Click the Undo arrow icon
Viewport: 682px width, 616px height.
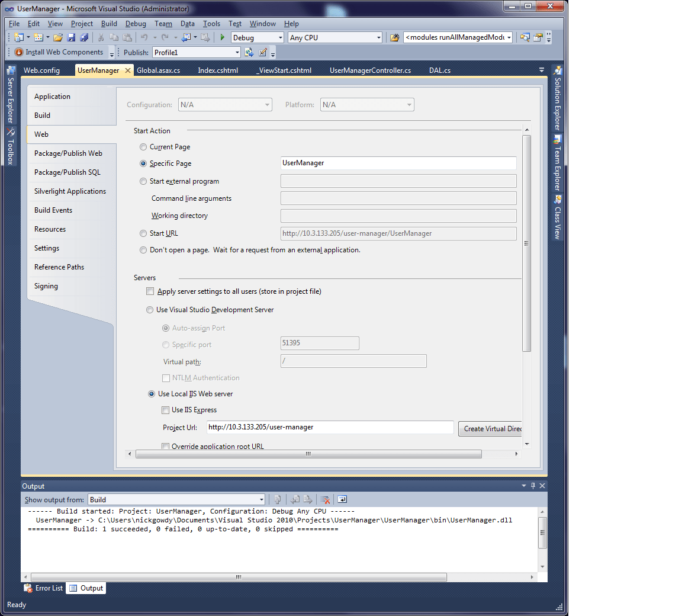(x=144, y=37)
